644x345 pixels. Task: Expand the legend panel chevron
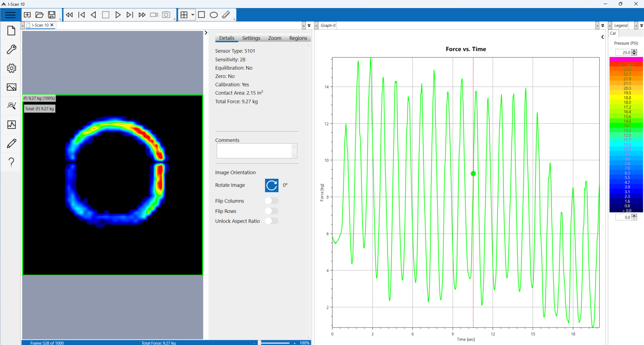tap(602, 37)
